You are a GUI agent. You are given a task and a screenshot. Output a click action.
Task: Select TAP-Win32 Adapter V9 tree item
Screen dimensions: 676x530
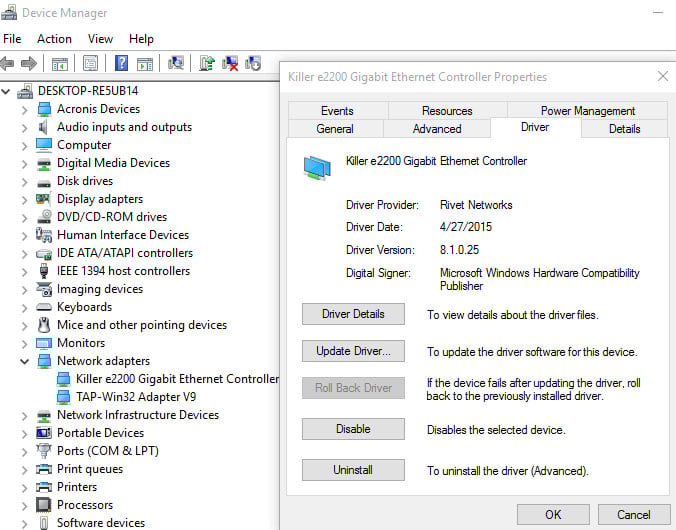coord(136,397)
